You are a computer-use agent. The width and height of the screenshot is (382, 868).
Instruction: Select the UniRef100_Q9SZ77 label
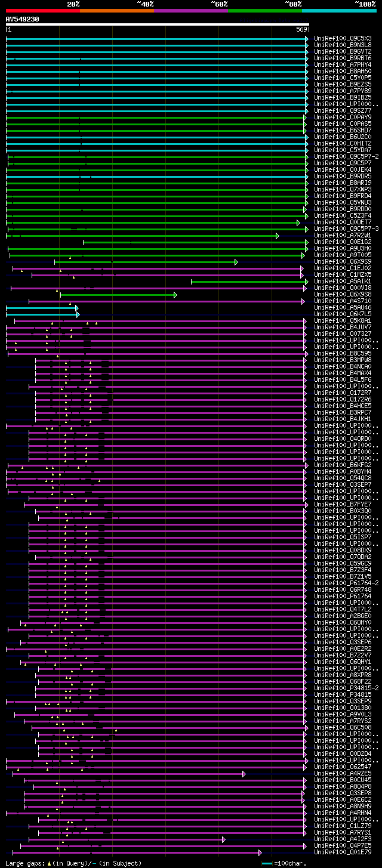coord(343,110)
